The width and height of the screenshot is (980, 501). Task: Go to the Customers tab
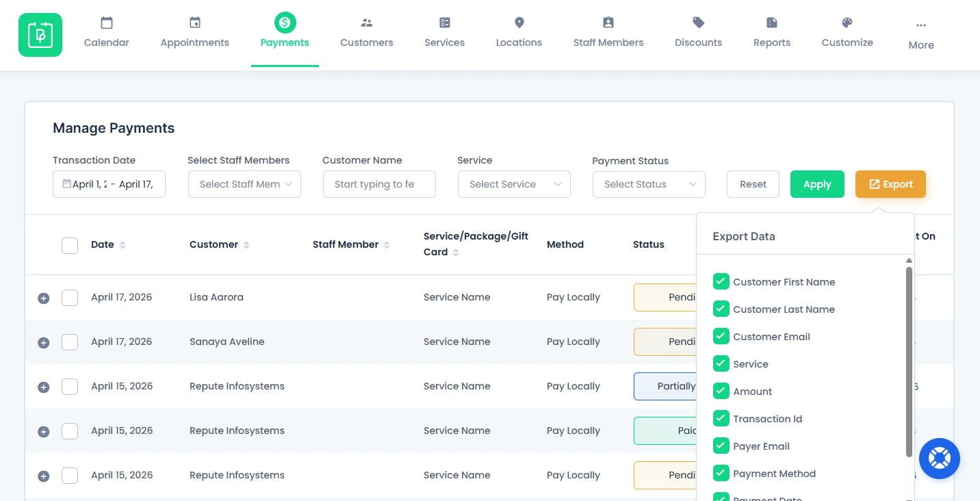(367, 42)
